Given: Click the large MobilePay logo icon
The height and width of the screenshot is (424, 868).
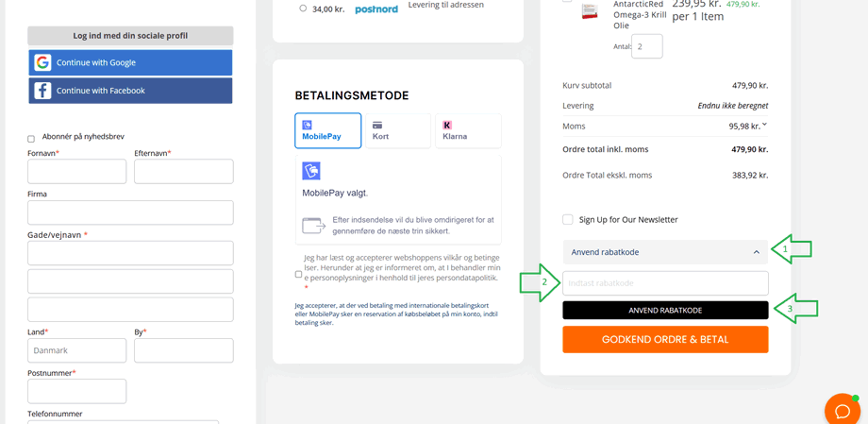Looking at the screenshot, I should (311, 171).
